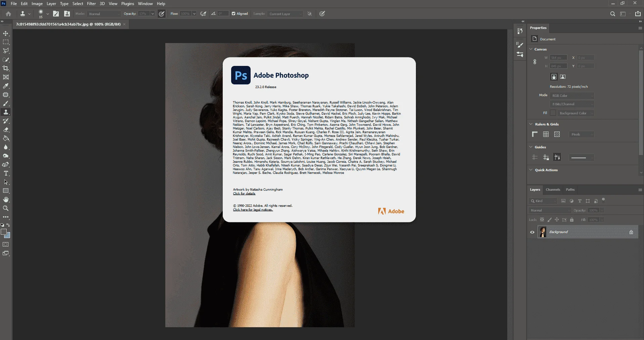Select the Clone Stamp tool
This screenshot has height=340, width=644.
(x=6, y=112)
